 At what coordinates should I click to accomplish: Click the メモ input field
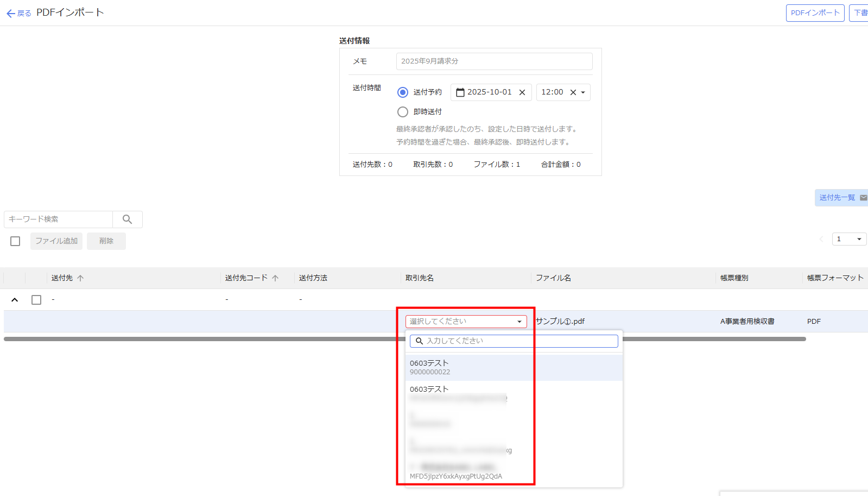tap(494, 61)
